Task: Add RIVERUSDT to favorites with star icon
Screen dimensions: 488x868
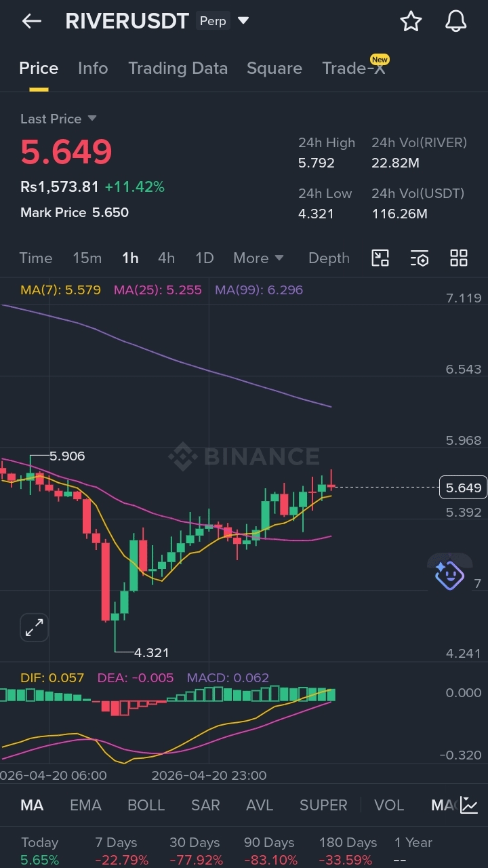Action: [411, 22]
